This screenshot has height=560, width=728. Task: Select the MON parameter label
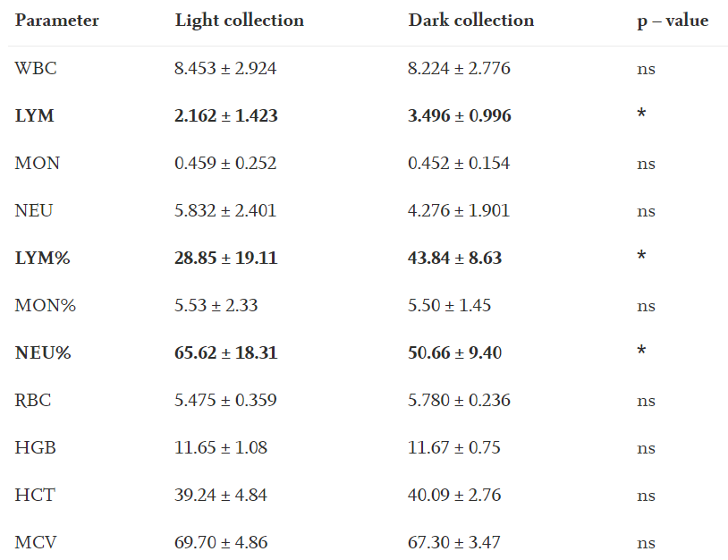[37, 163]
